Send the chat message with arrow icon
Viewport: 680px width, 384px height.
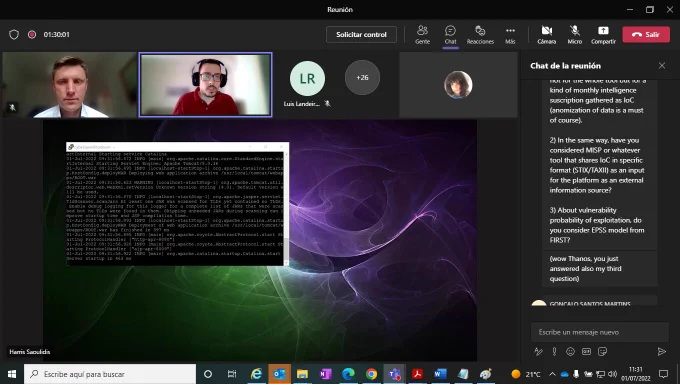[x=661, y=351]
